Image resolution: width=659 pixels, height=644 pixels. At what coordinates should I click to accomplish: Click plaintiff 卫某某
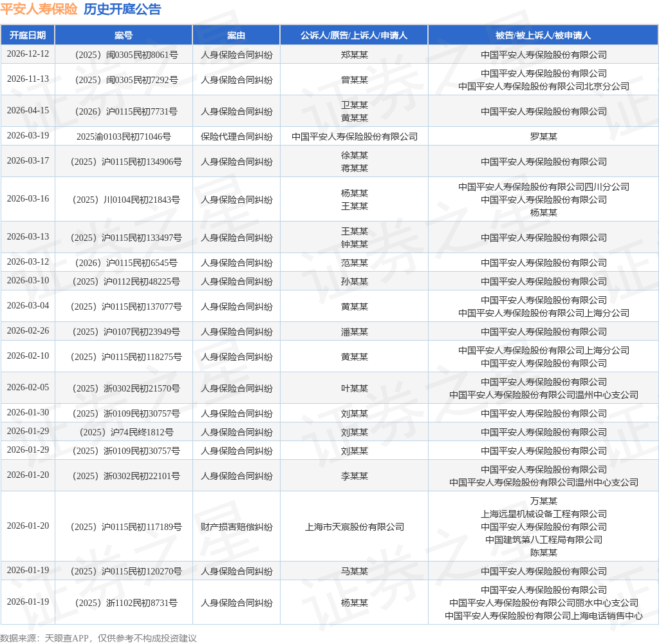(x=355, y=105)
